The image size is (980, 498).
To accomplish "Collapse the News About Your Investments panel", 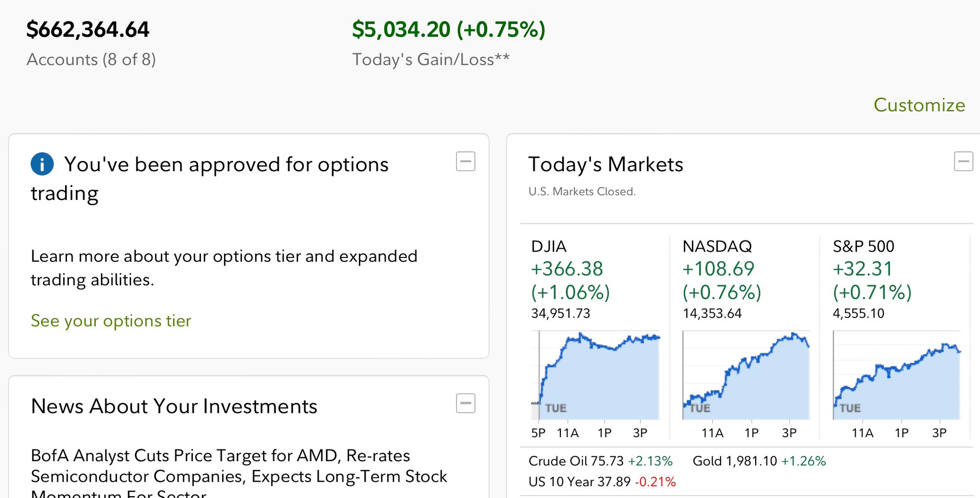I will point(466,403).
